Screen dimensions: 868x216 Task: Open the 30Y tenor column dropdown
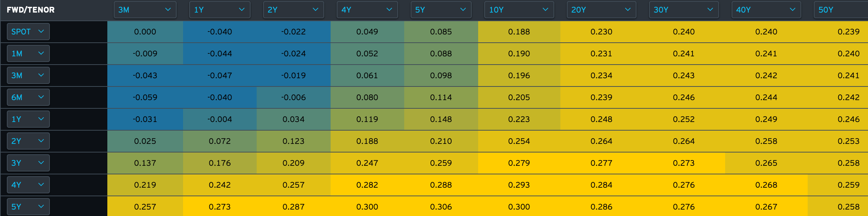tap(684, 10)
